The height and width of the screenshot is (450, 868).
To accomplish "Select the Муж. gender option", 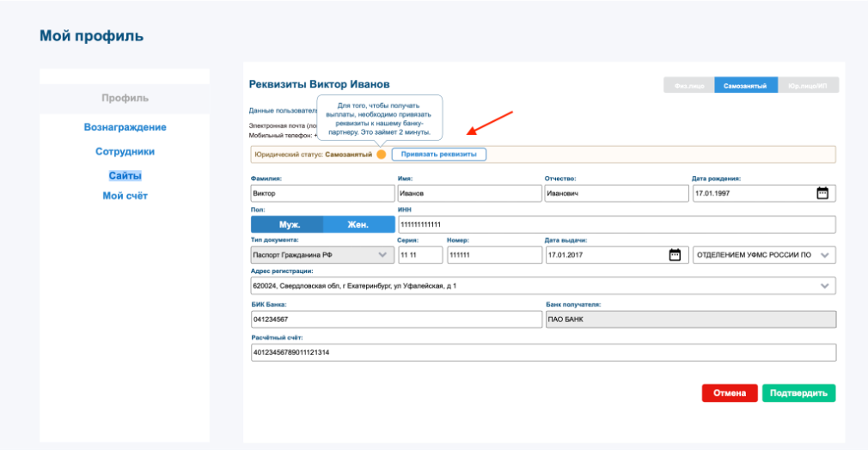I will point(287,224).
